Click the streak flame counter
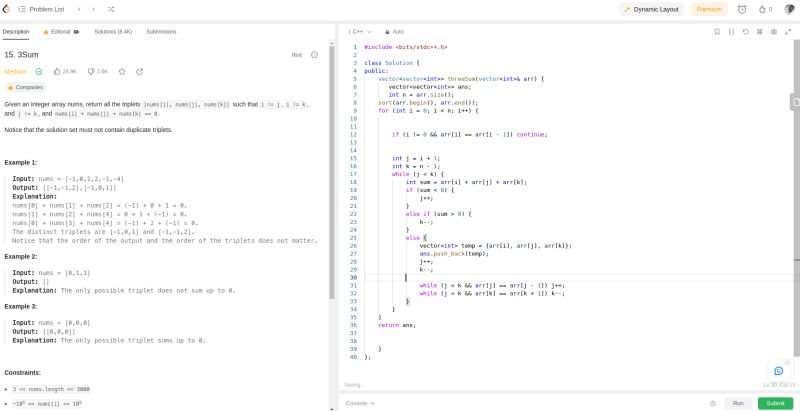The image size is (800, 411). pyautogui.click(x=765, y=9)
